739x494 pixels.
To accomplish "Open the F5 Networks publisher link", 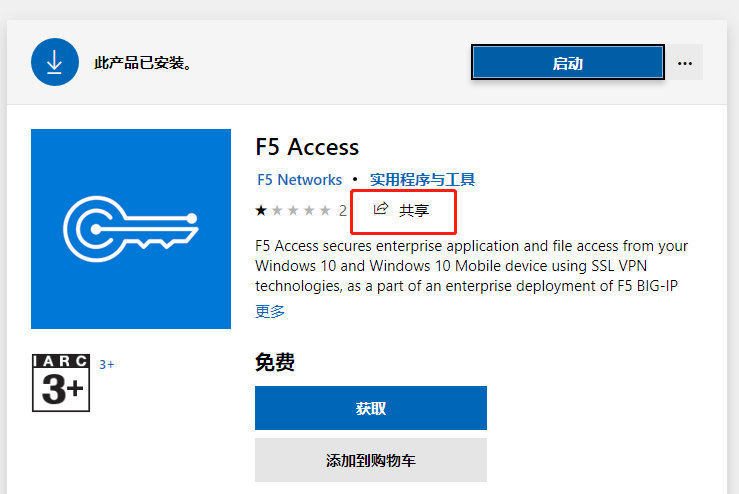I will tap(299, 180).
